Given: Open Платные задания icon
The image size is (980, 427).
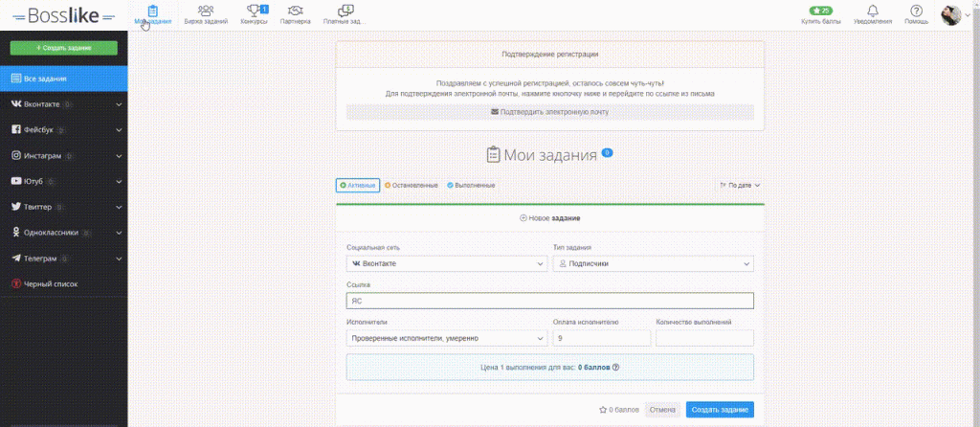Looking at the screenshot, I should (x=345, y=10).
